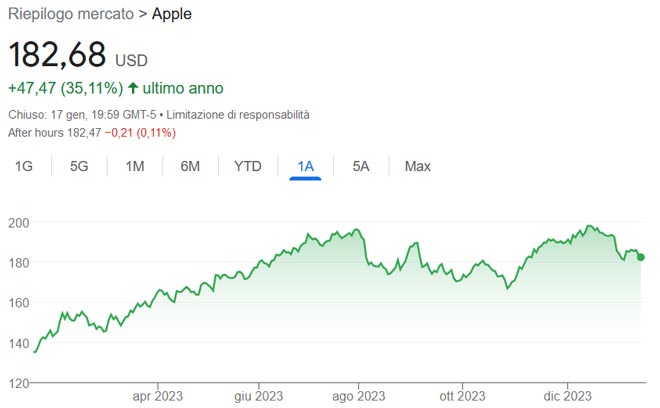Click the 182,68 price value

click(57, 54)
